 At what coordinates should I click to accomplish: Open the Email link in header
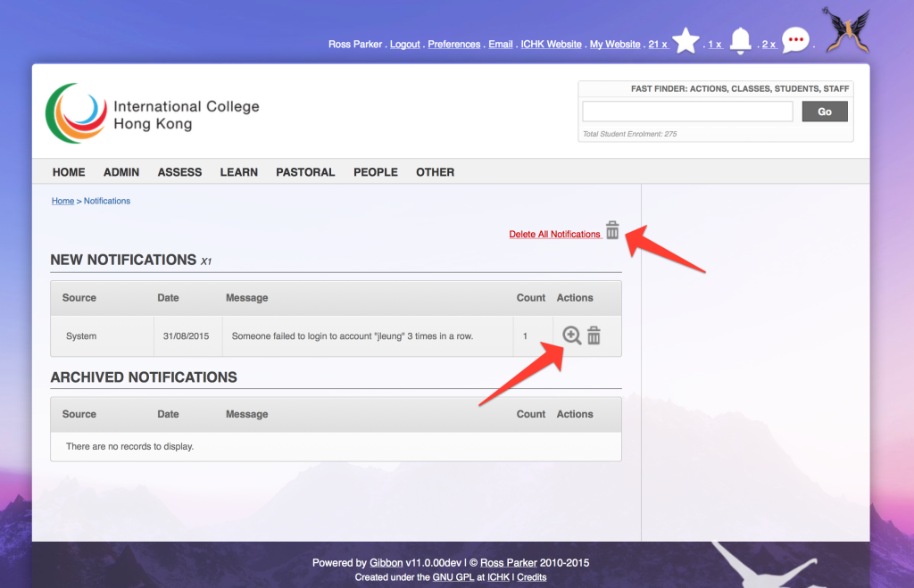click(x=501, y=45)
